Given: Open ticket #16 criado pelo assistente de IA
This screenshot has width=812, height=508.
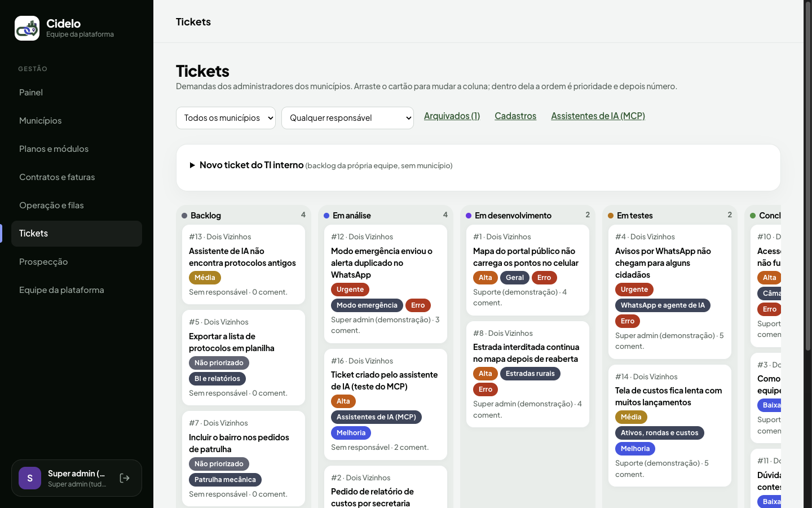Looking at the screenshot, I should [x=386, y=404].
